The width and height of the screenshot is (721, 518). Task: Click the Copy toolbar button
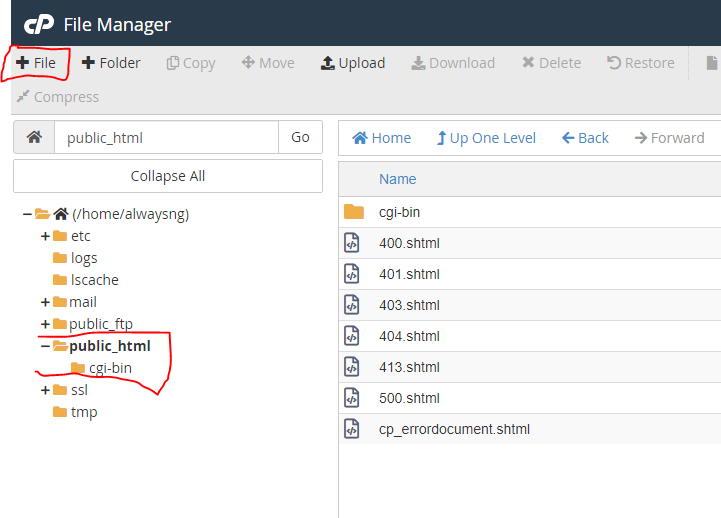pos(191,63)
